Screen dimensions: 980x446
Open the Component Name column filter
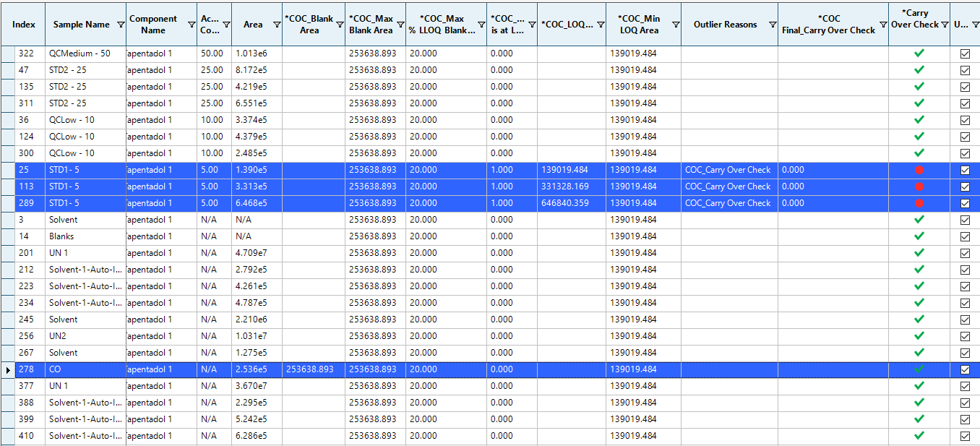pyautogui.click(x=192, y=25)
